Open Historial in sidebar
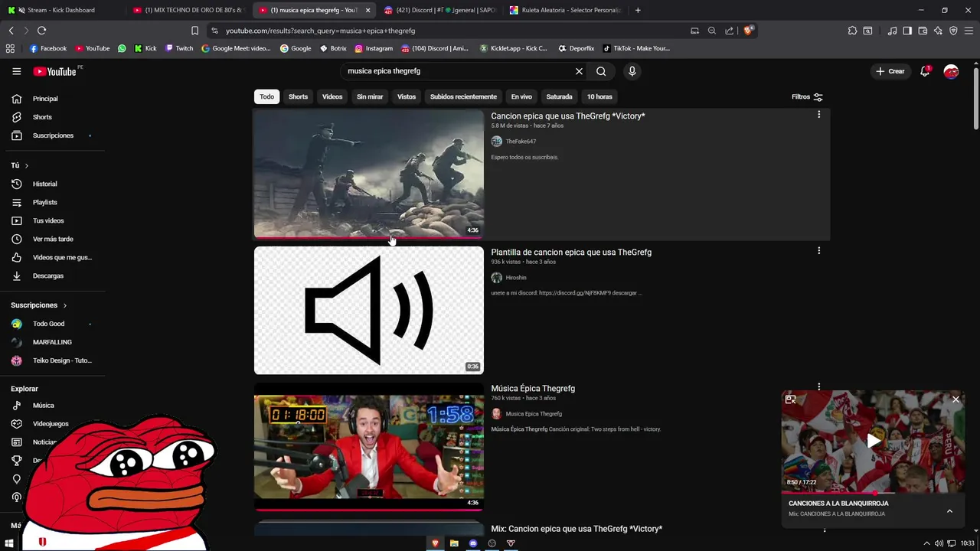Viewport: 980px width, 551px height. (52, 184)
